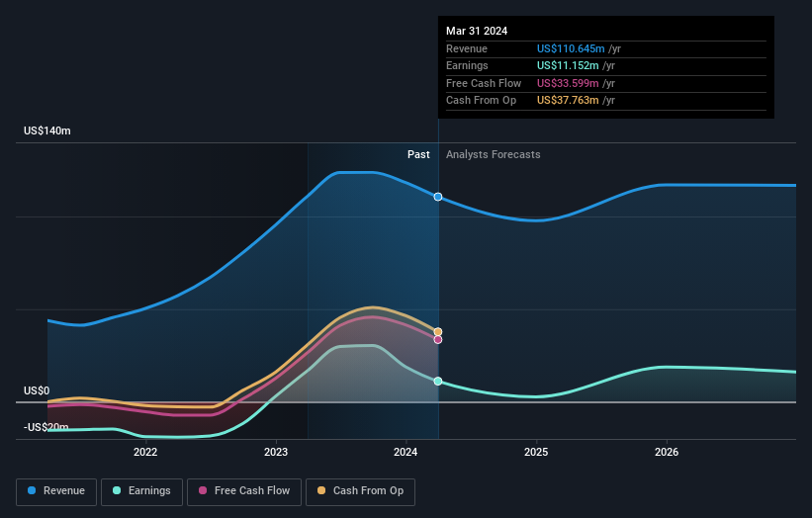Click the US$11.152m earnings value

tap(568, 65)
